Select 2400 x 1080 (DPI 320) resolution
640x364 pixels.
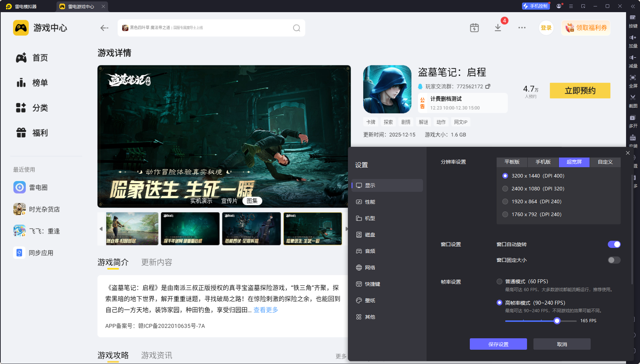pyautogui.click(x=505, y=189)
